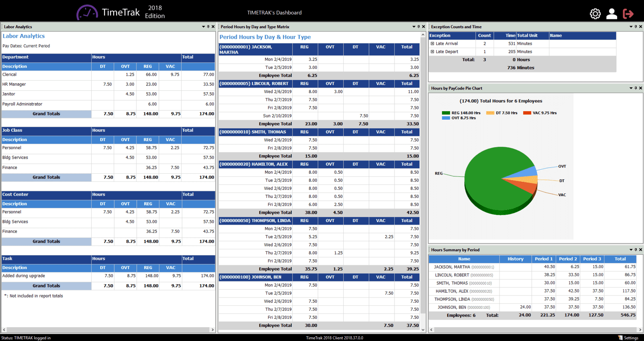644x341 pixels.
Task: Close the Hours Summary by Period panel
Action: [x=640, y=250]
